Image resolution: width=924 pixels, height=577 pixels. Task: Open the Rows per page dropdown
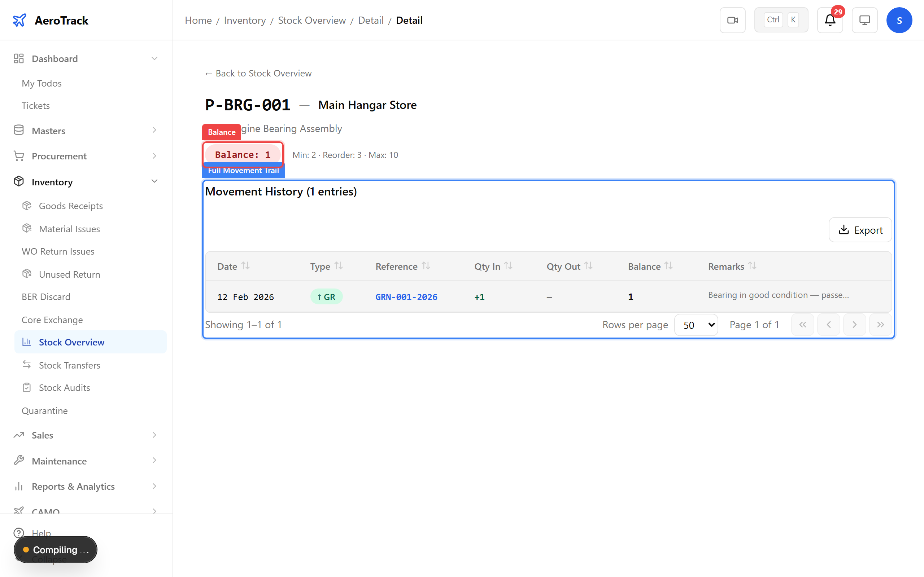click(696, 324)
